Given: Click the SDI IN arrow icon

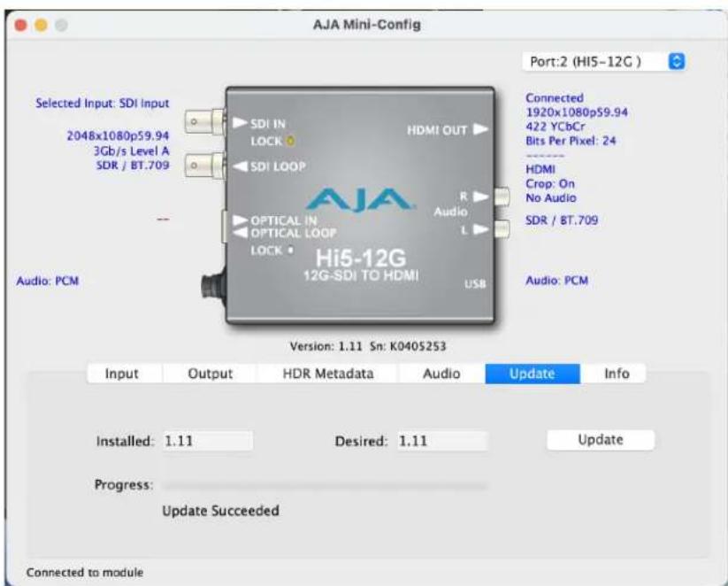Looking at the screenshot, I should 240,123.
